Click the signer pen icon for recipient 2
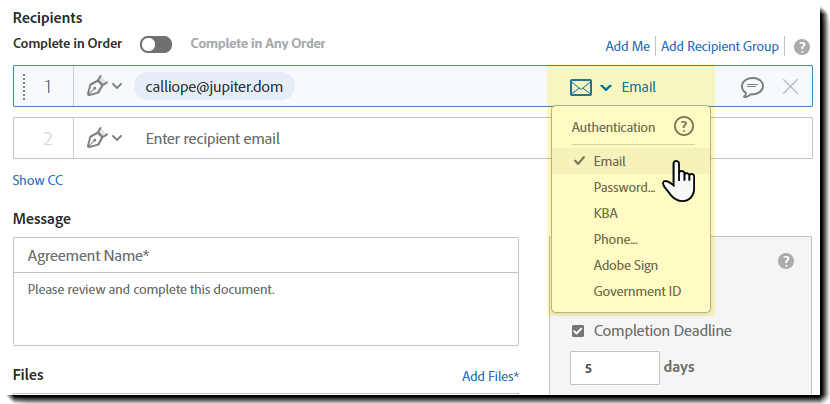Screen dimensions: 830x404 97,138
